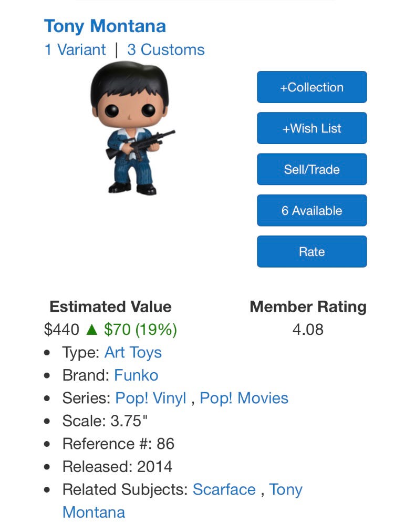Click the Tony Montana related subject link

tap(286, 489)
